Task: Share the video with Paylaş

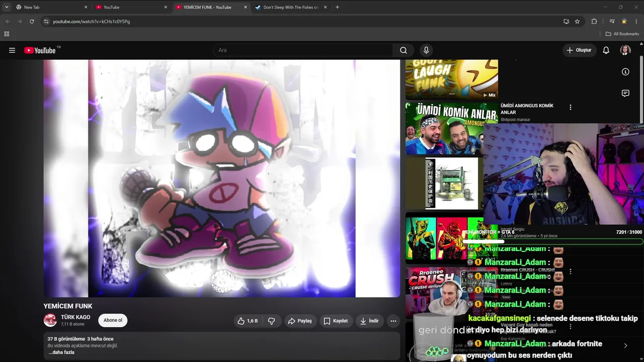Action: coord(300,321)
